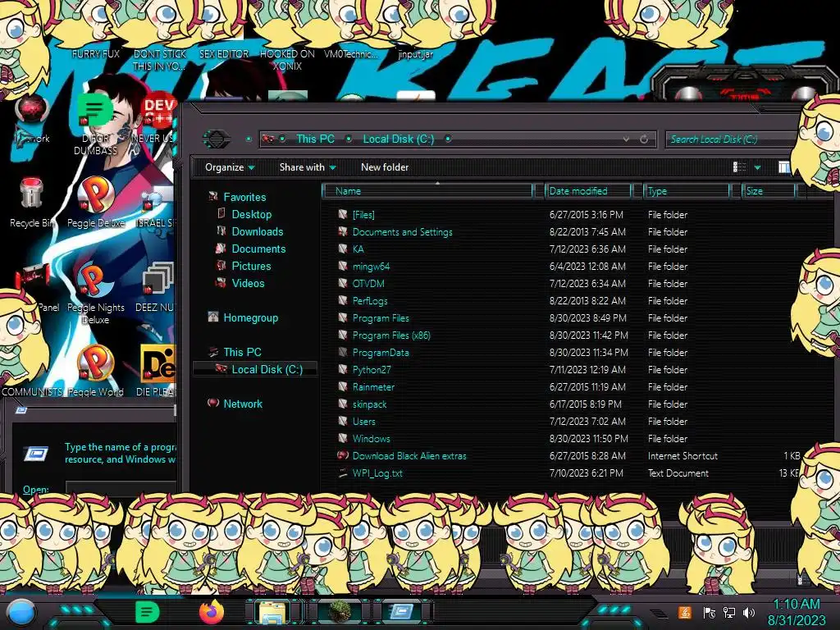
Task: Click the Peggle Deluxe desktop icon
Action: [95, 195]
